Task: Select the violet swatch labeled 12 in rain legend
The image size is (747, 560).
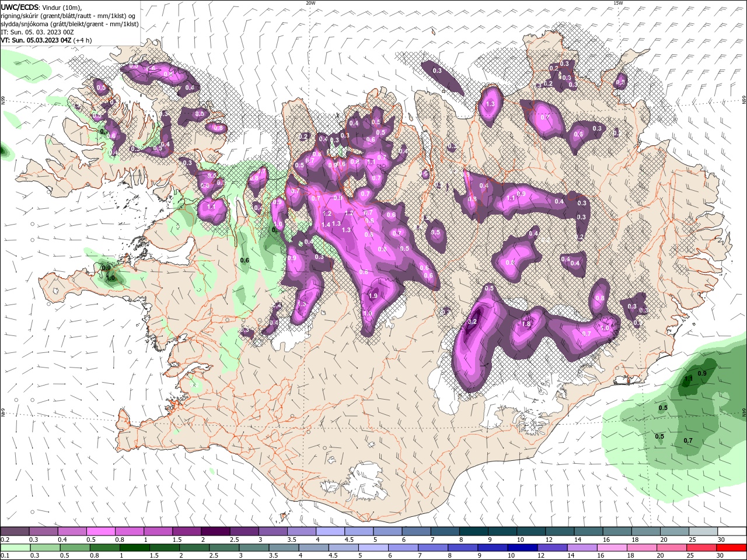Action: click(552, 548)
